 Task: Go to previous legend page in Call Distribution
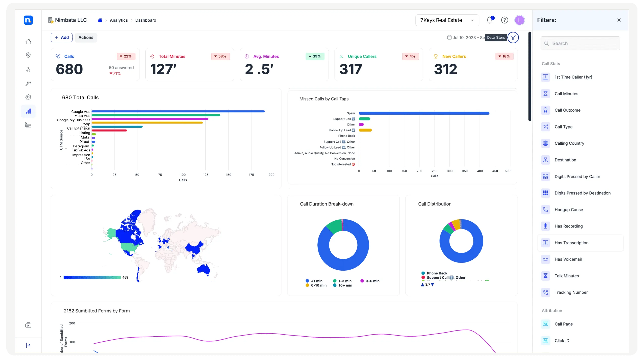click(x=423, y=284)
